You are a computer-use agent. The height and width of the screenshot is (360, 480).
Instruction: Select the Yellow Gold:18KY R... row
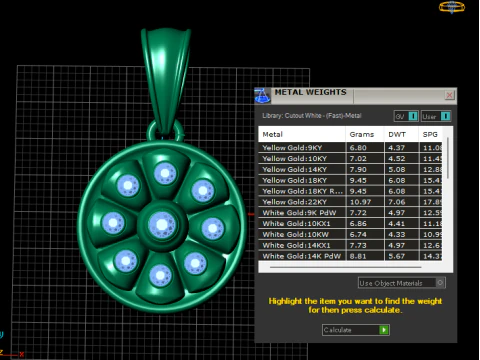point(350,191)
